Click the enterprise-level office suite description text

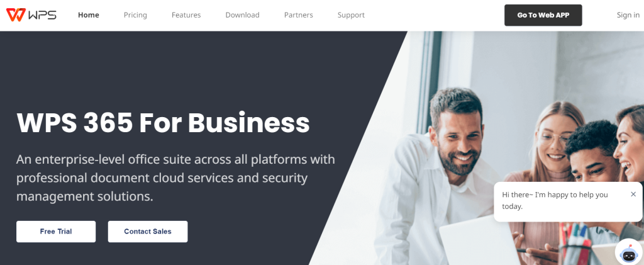[x=176, y=178]
